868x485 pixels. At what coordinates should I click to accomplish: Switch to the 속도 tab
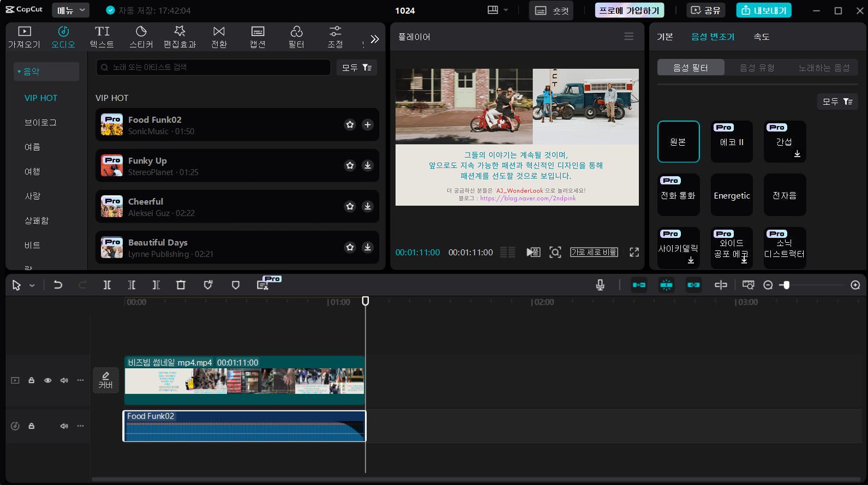[761, 37]
